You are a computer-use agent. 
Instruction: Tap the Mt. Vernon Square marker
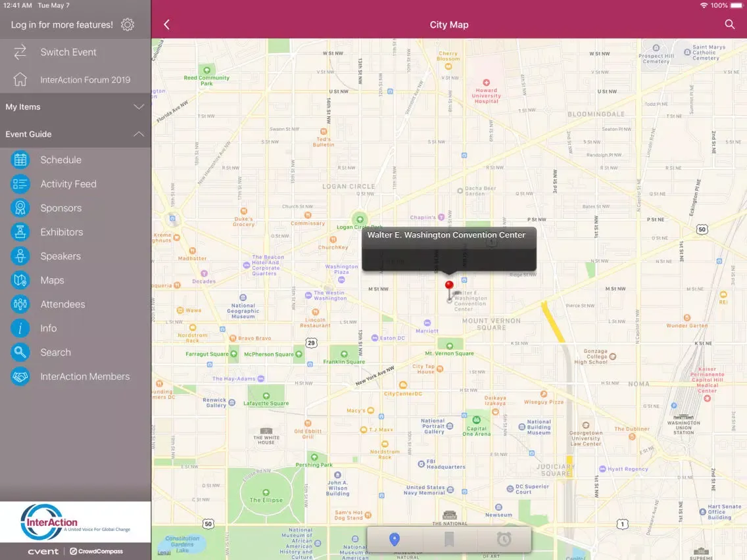coord(450,346)
